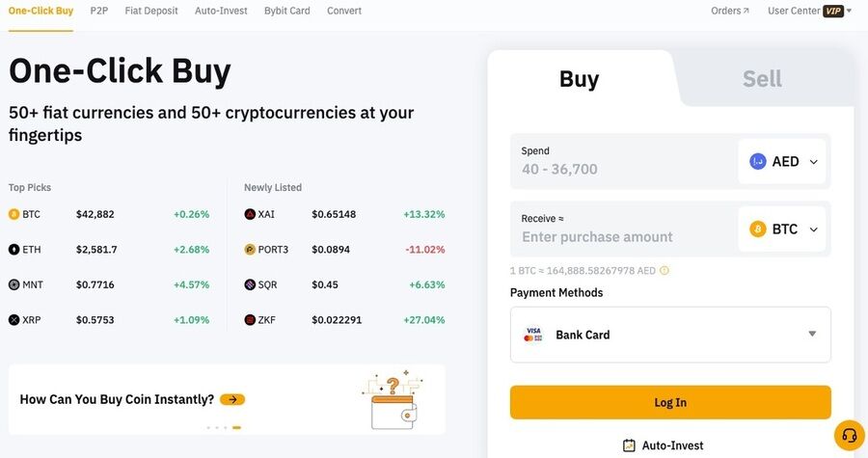Switch to the Sell tab
Viewport: 868px width, 458px height.
pos(762,79)
